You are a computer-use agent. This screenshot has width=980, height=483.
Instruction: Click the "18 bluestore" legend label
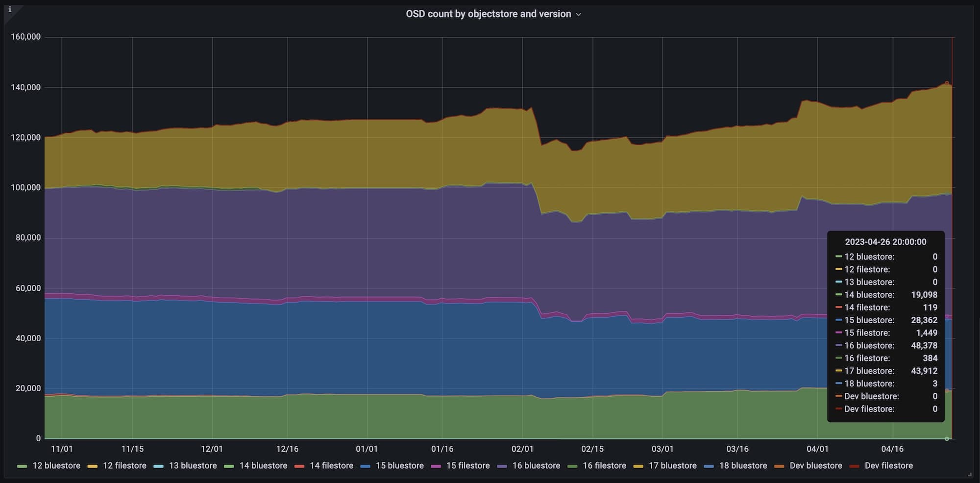(x=743, y=466)
